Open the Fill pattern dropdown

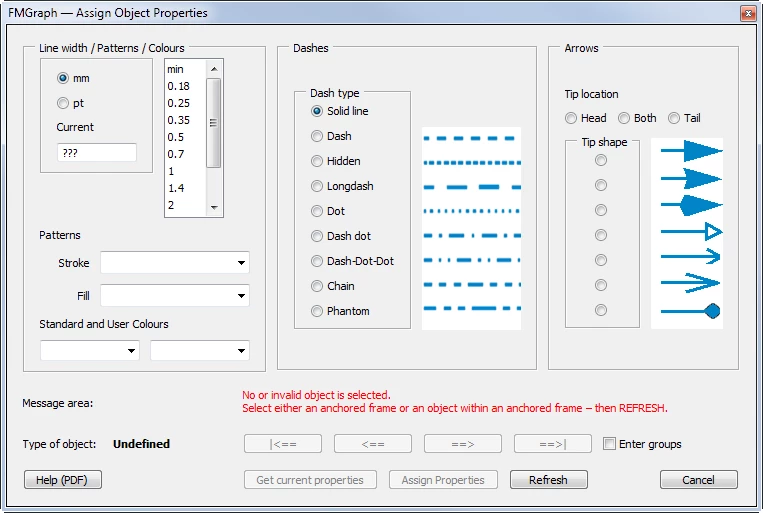(175, 295)
